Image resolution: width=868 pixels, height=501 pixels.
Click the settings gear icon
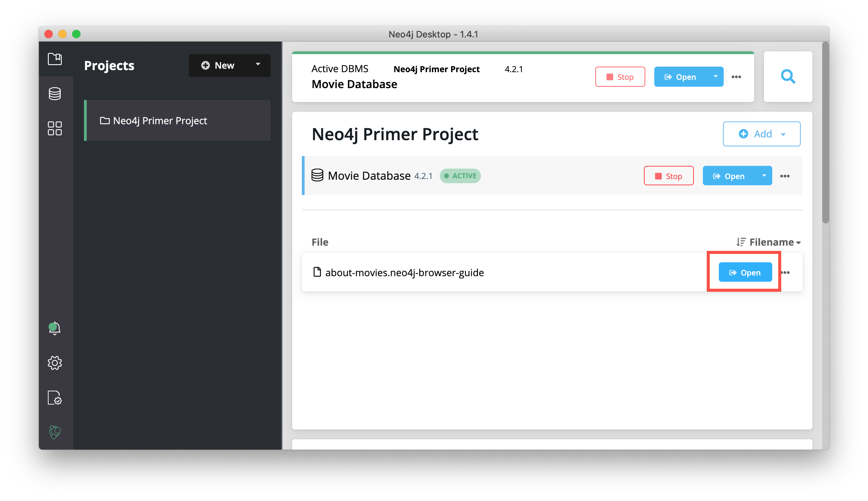(54, 363)
